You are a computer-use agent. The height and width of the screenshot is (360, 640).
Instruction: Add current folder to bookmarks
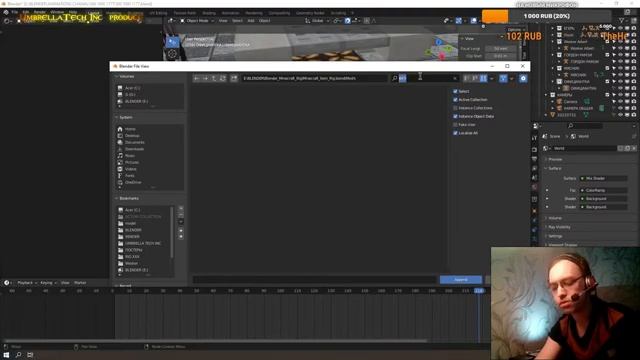[181, 209]
